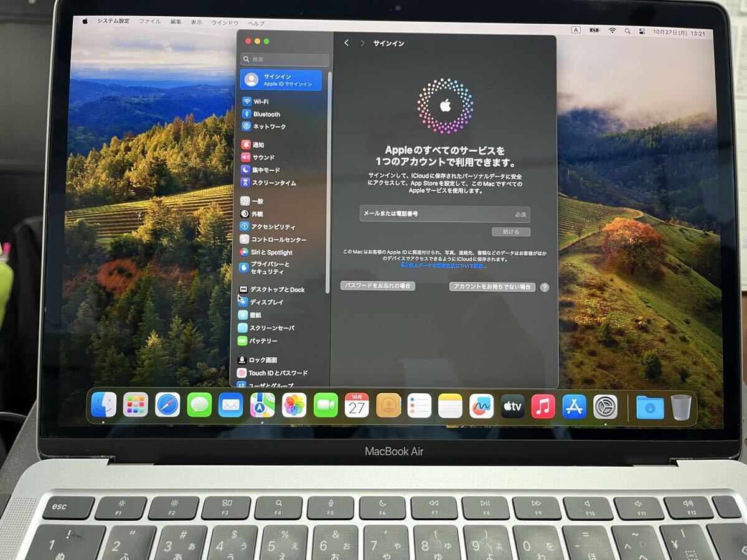This screenshot has width=747, height=560.
Task: Click the question mark help button
Action: 545,287
